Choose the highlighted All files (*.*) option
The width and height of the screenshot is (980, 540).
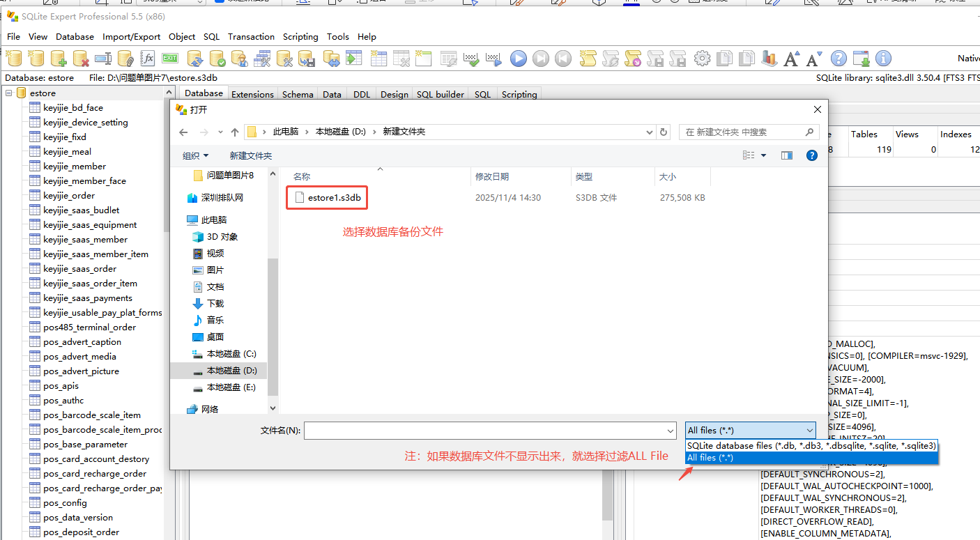point(811,458)
